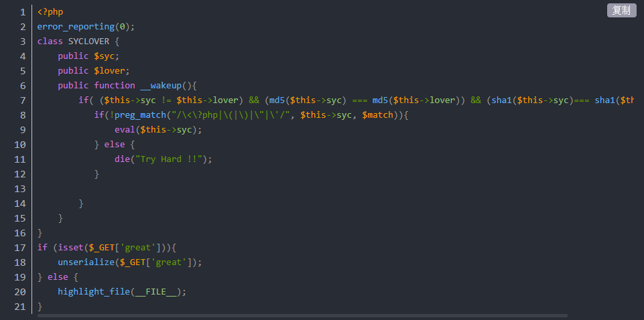Click the '<?php' opening tag
644x320 pixels.
50,12
